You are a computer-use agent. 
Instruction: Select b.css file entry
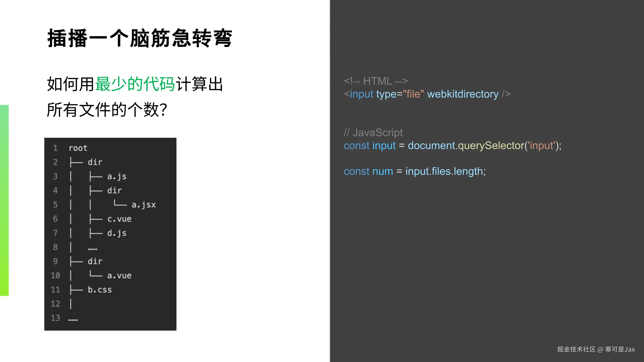point(100,290)
